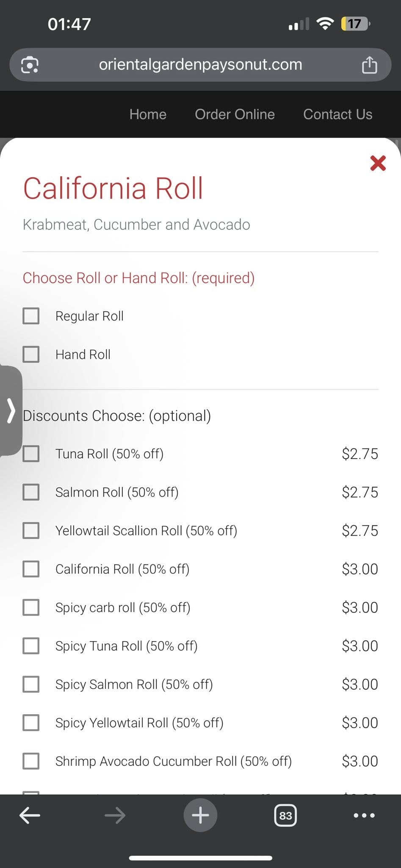The height and width of the screenshot is (868, 401).
Task: Open the tab switcher showing 83 tabs
Action: pos(285,815)
